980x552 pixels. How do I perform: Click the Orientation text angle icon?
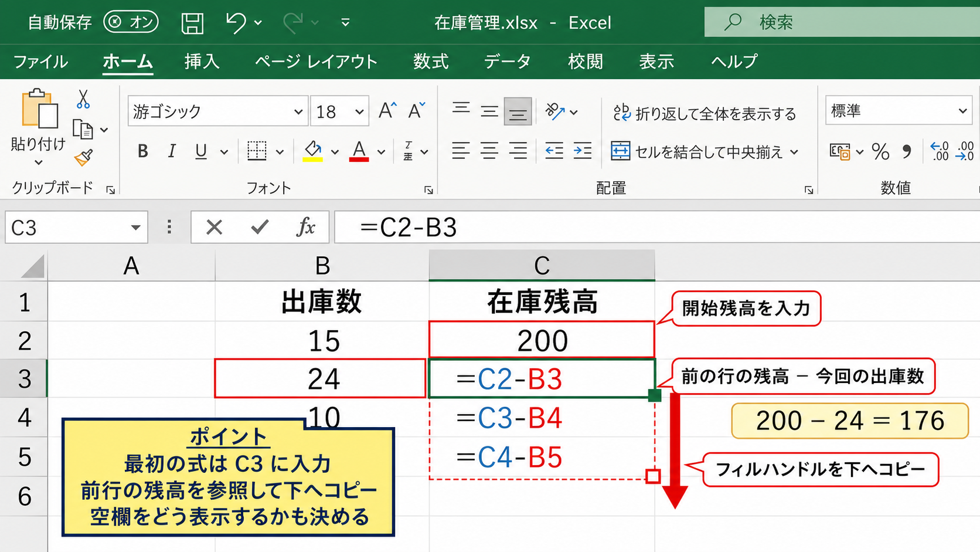(x=554, y=111)
